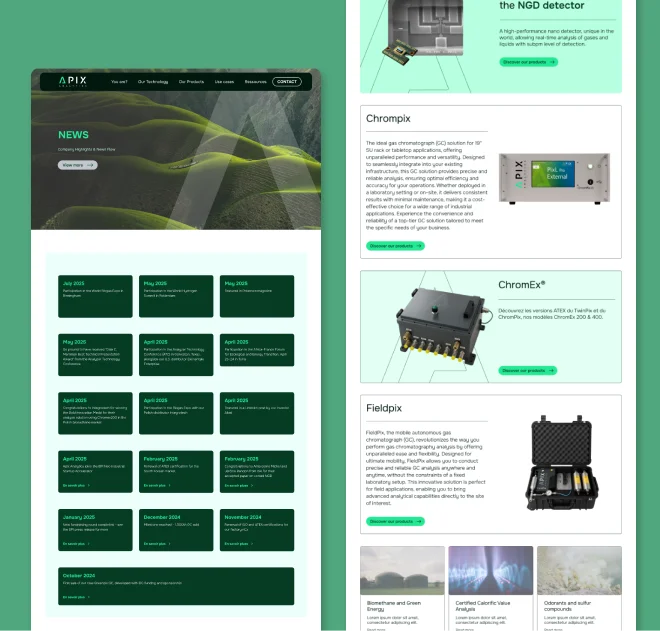Click 'Discover our products' in Chrompix section
Image resolution: width=660 pixels, height=631 pixels.
point(395,246)
